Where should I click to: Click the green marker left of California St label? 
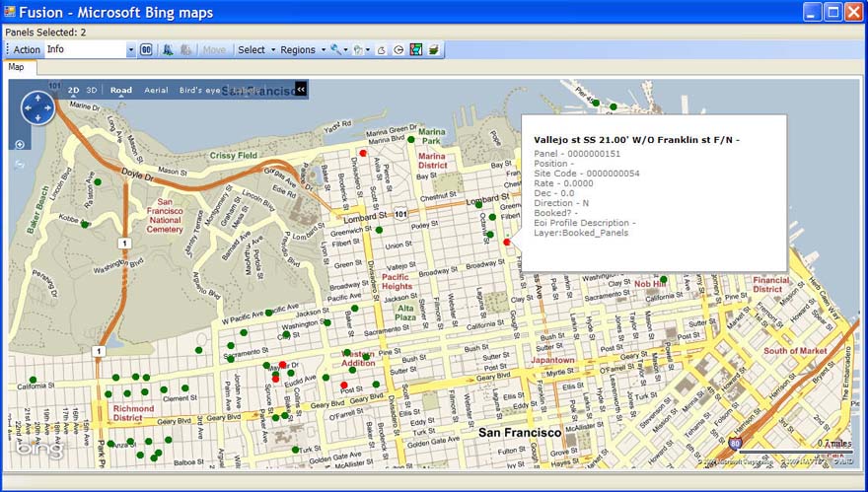pos(33,380)
